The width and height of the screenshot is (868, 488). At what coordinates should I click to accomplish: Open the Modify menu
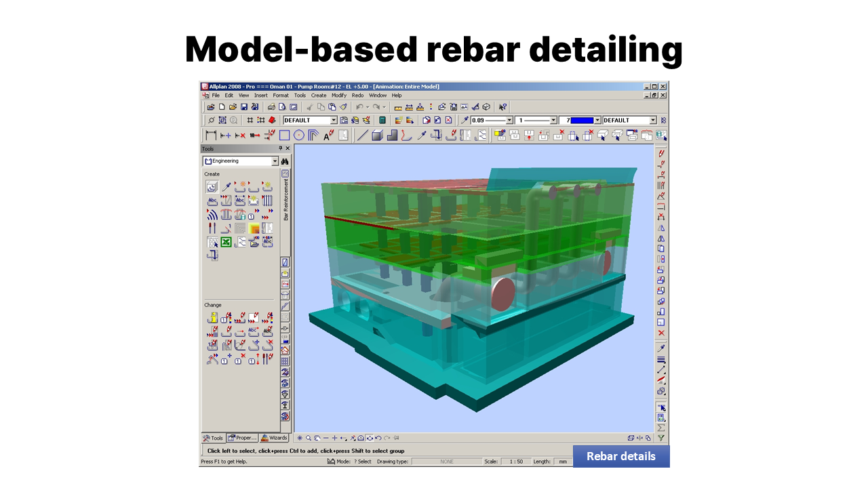338,96
